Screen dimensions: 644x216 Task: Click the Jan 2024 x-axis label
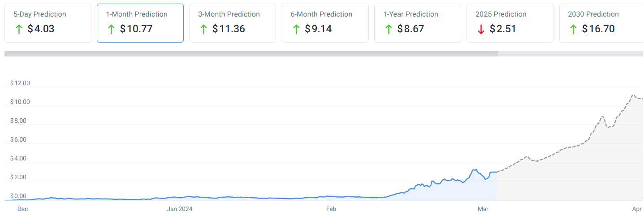click(179, 209)
